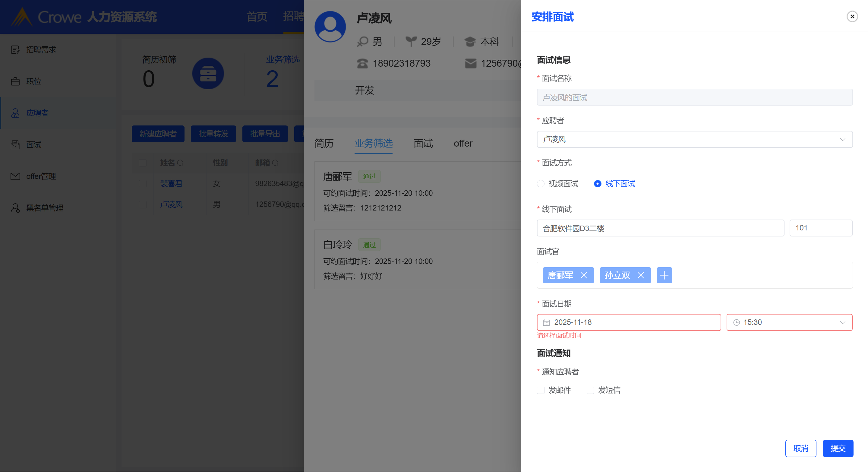868x472 pixels.
Task: Open offer管理 in sidebar
Action: pos(41,176)
